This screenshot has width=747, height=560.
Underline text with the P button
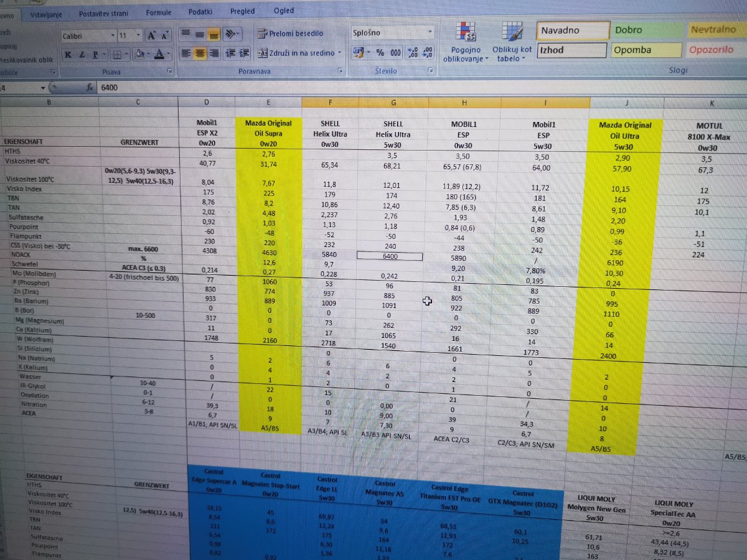tap(95, 55)
